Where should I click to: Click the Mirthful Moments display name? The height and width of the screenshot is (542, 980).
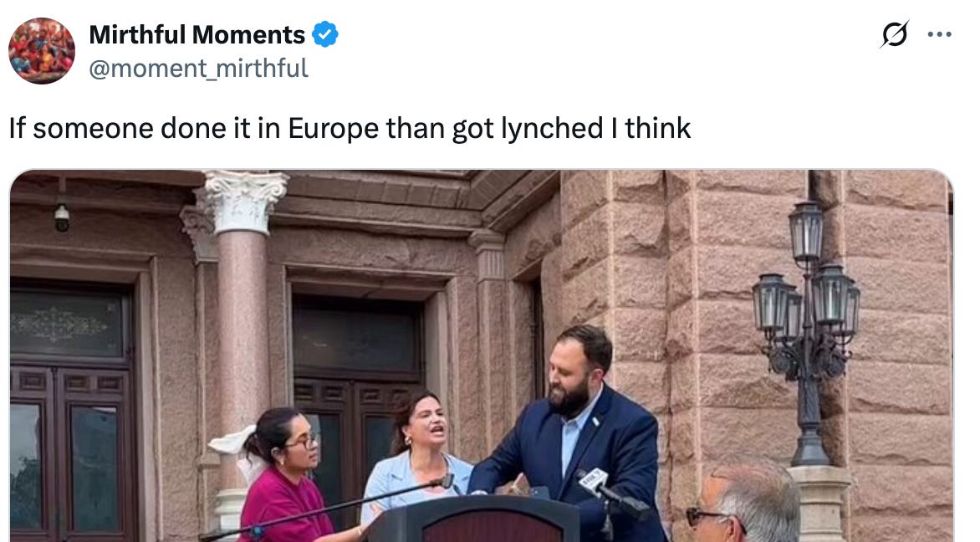[x=197, y=34]
